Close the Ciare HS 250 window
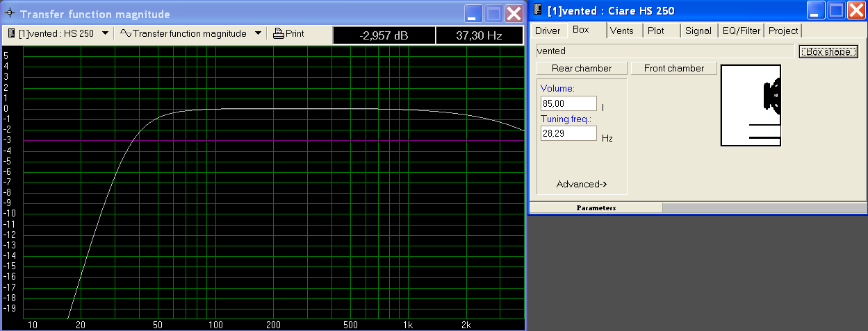Viewport: 868px width, 331px height. [x=855, y=10]
